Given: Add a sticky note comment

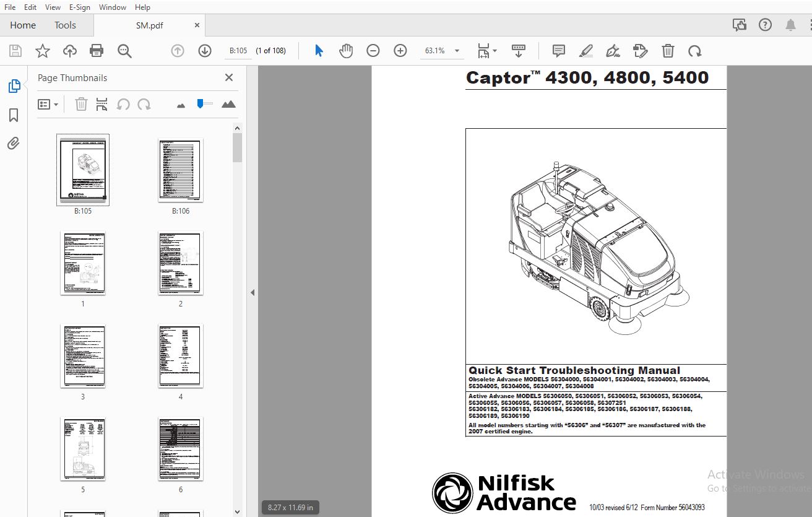Looking at the screenshot, I should [558, 51].
